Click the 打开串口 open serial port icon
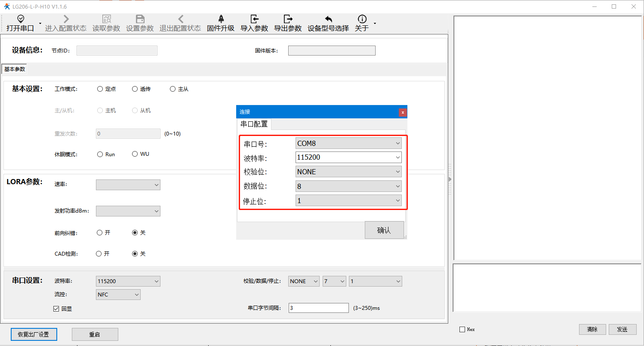644x346 pixels. pyautogui.click(x=20, y=19)
